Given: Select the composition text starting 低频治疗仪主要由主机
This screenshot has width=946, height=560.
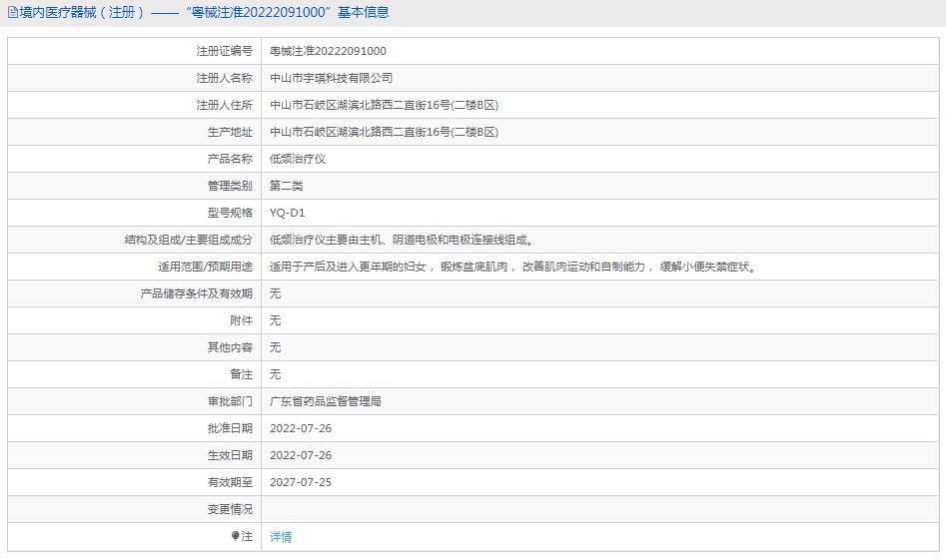Looking at the screenshot, I should (402, 240).
